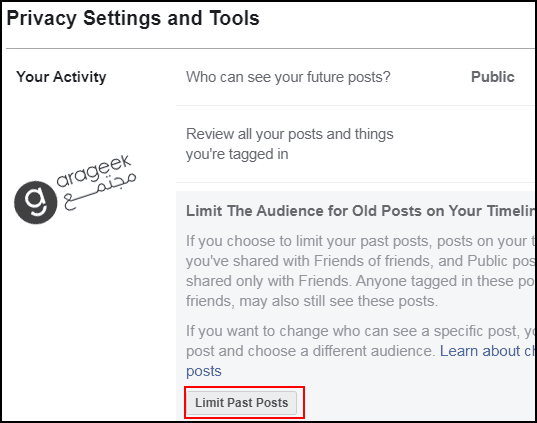Screen dimensions: 537x423
Task: Click the 'shared only with Friends' text line
Action: 361,281
